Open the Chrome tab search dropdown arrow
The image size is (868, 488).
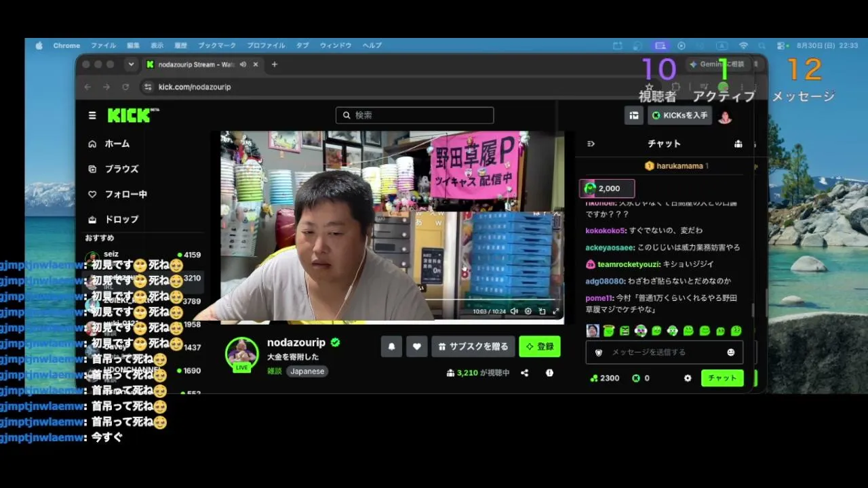coord(131,64)
